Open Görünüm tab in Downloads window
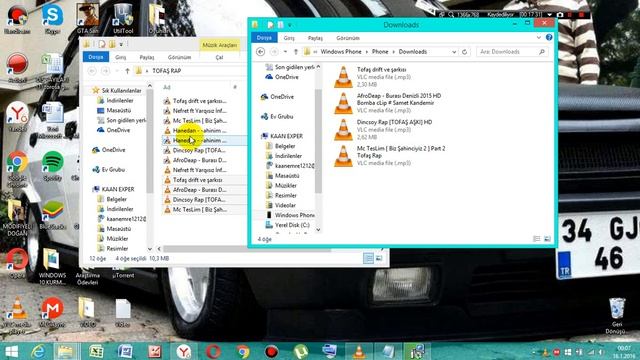 pos(348,38)
